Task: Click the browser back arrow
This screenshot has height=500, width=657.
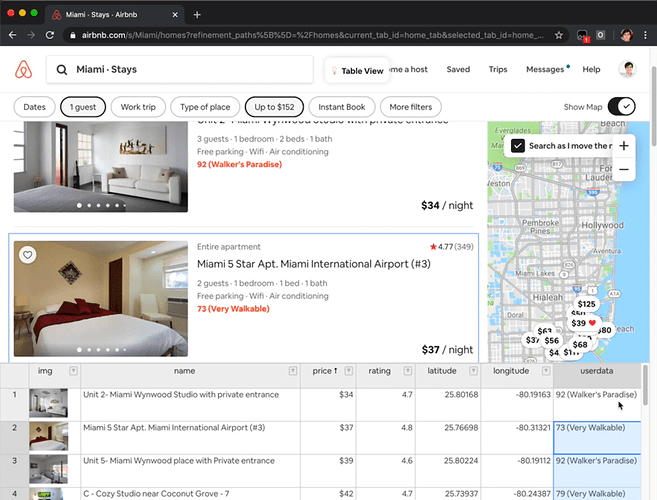Action: pos(13,35)
